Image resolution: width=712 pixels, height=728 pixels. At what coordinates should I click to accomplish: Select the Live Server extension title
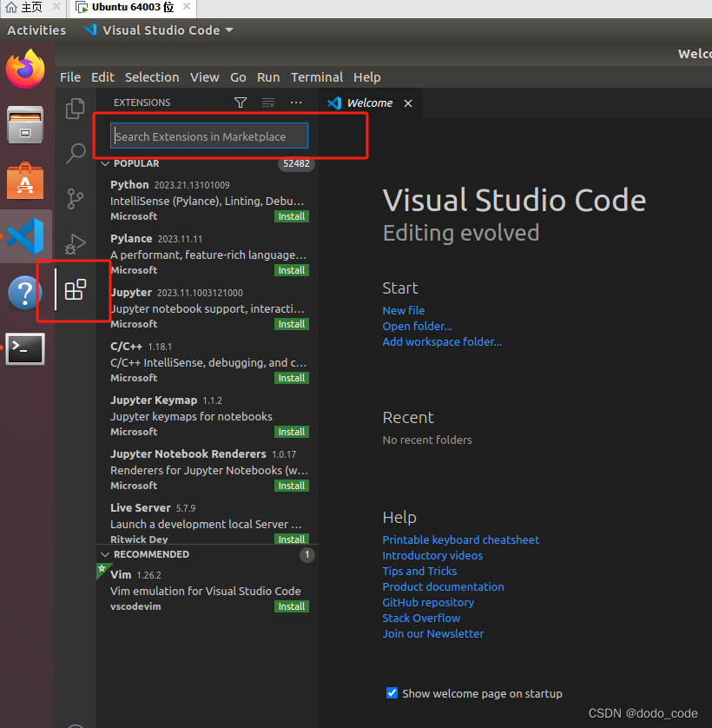(x=141, y=508)
